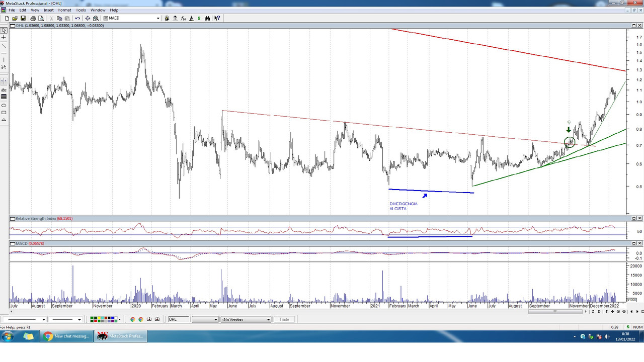Click the MetaStock Professional taskbar button

121,336
